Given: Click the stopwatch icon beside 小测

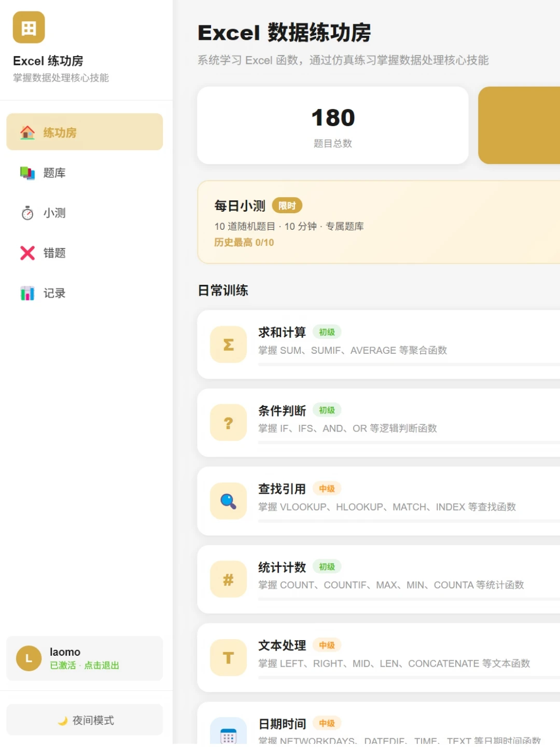Looking at the screenshot, I should [27, 213].
